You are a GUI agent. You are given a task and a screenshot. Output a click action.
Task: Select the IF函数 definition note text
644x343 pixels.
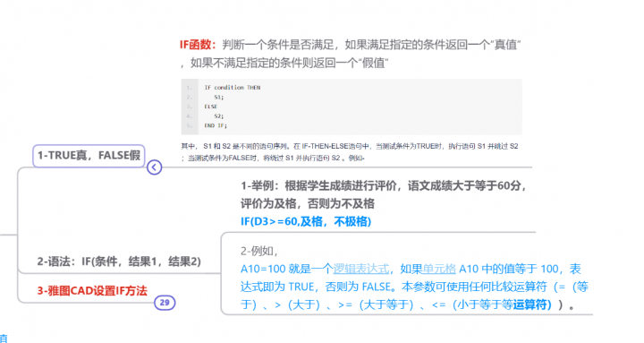351,54
